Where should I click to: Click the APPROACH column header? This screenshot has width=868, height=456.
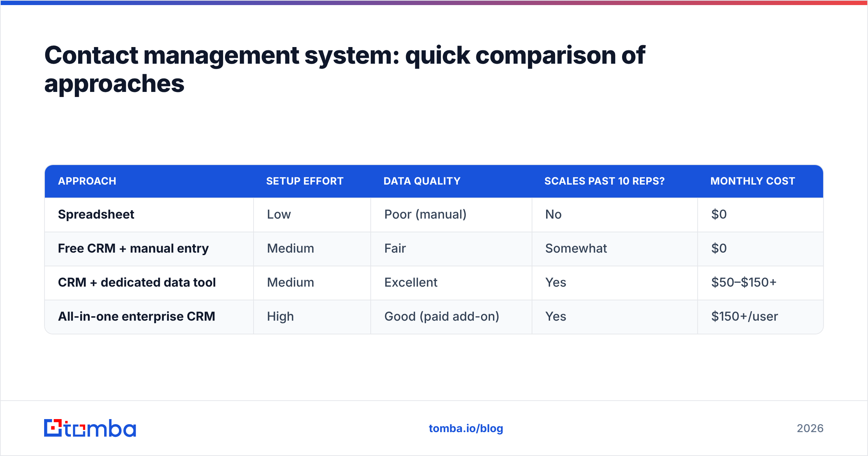tap(87, 181)
